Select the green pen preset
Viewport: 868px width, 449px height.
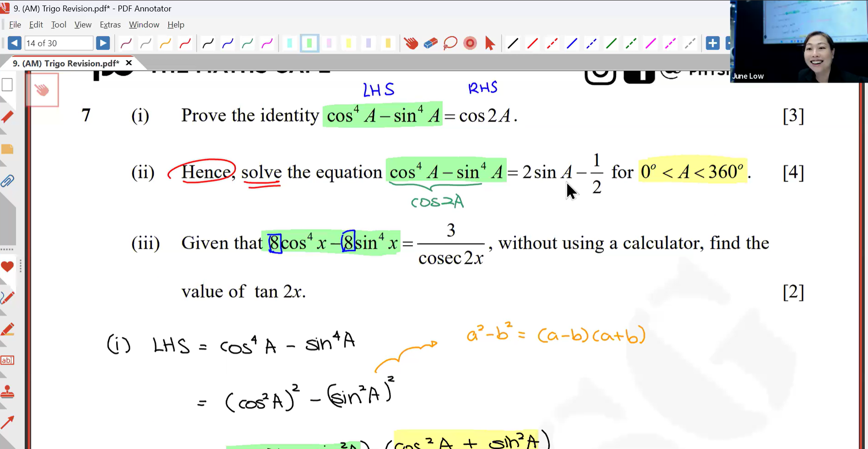(247, 43)
